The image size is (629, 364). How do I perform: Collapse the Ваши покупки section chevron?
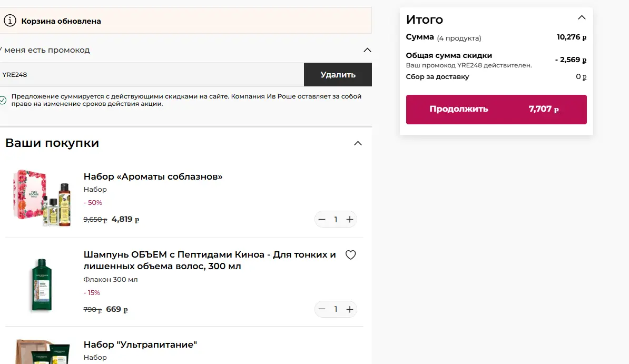[358, 143]
